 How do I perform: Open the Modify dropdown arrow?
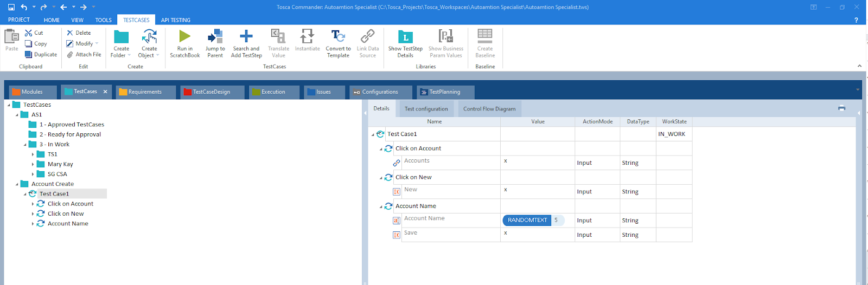pos(97,43)
